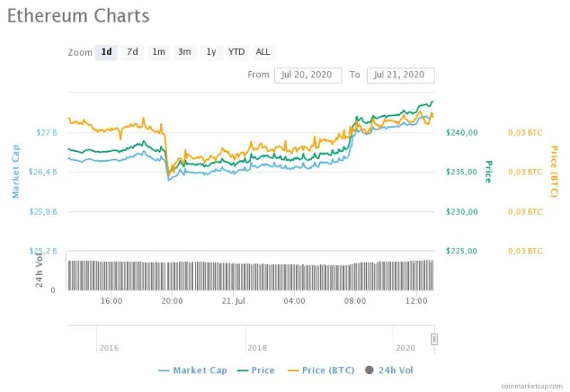Click the From date field
Screen dimensions: 570x392
coord(307,75)
